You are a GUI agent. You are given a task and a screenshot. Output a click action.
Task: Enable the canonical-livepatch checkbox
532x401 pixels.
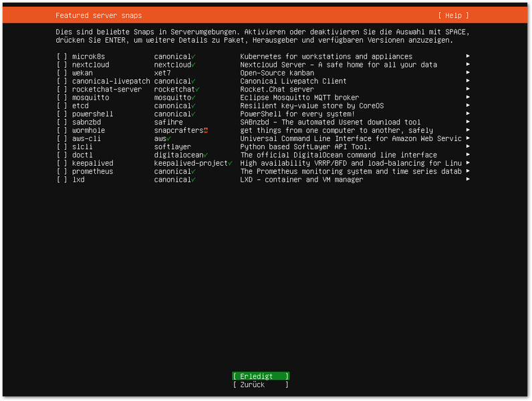point(62,81)
